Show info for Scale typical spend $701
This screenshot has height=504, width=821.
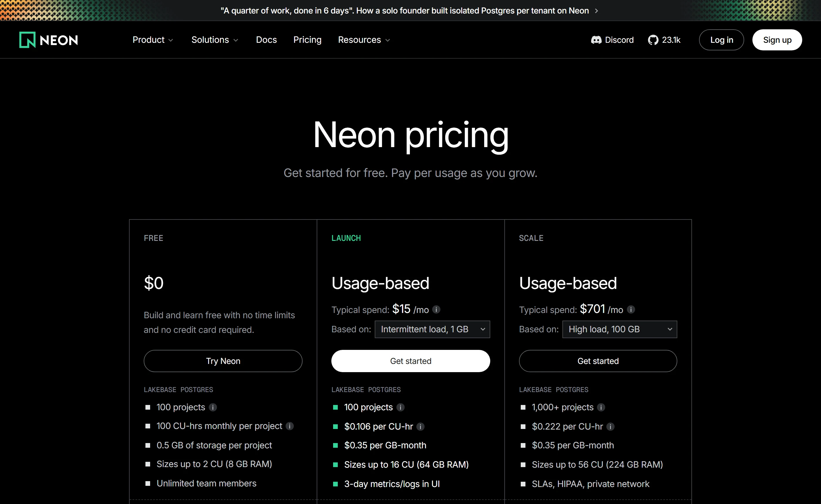click(631, 309)
